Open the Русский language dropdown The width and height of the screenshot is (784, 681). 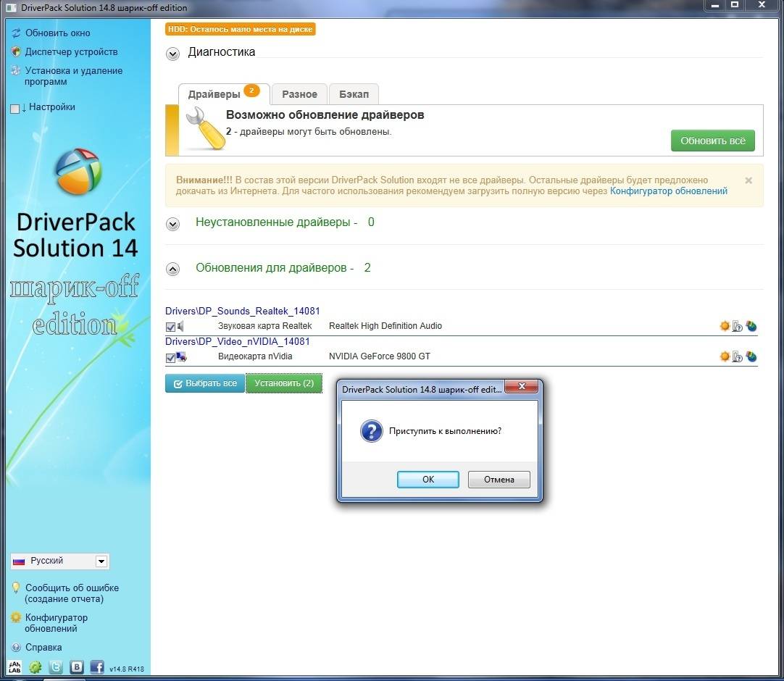(x=60, y=561)
